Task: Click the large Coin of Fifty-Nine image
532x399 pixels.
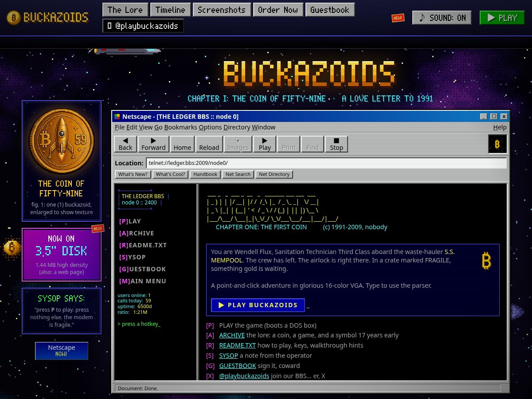Action: coord(62,141)
